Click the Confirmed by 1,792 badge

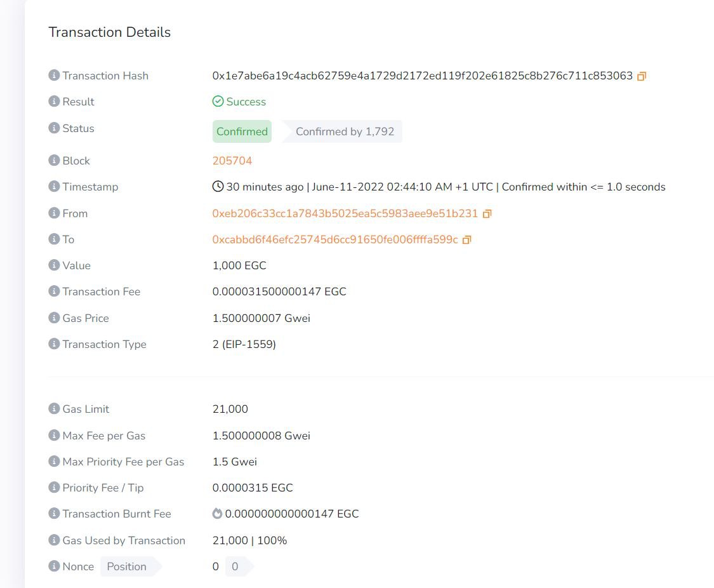345,131
